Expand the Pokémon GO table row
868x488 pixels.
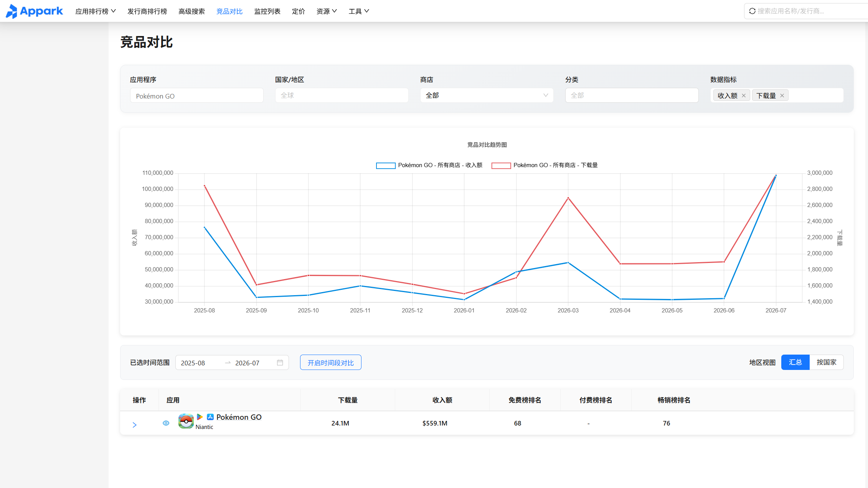[x=135, y=425]
